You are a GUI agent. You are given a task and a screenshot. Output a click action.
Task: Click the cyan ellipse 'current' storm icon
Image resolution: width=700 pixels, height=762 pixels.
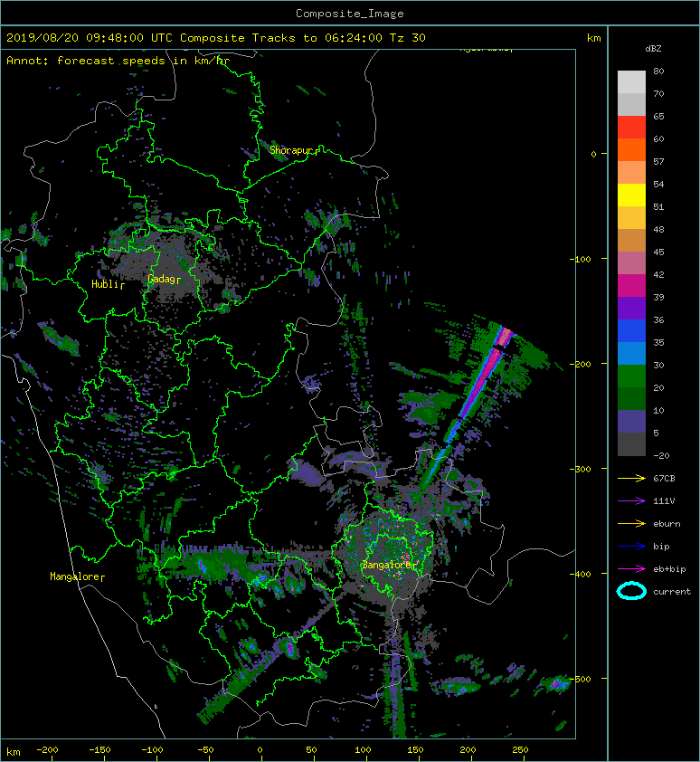(631, 591)
